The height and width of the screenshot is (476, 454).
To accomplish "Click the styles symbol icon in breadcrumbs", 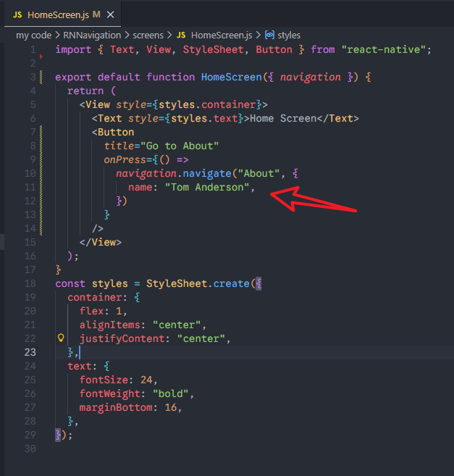I will pos(269,35).
